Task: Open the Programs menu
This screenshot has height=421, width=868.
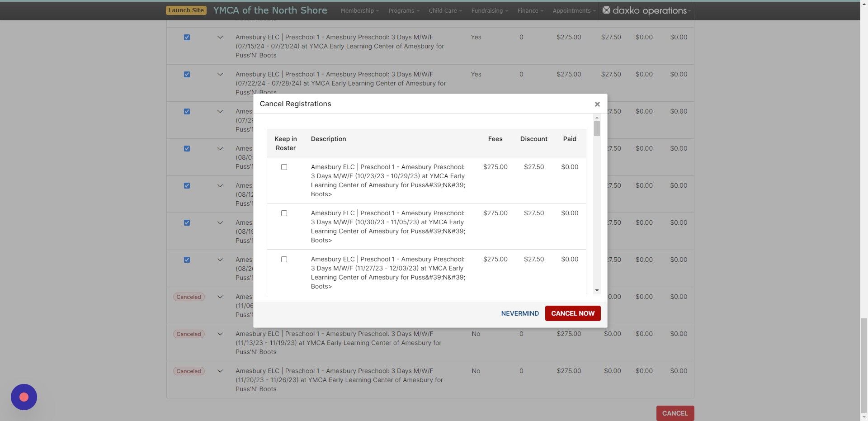Action: pos(402,10)
